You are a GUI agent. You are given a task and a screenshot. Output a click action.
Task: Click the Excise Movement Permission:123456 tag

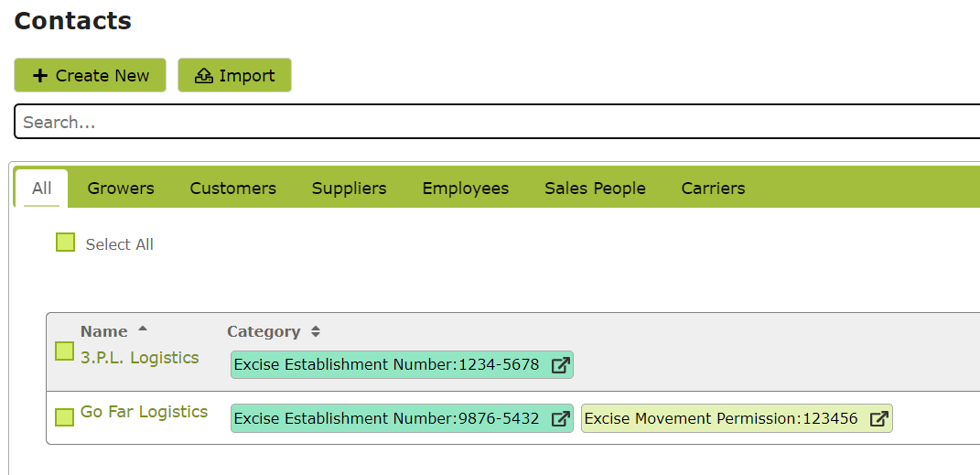[737, 418]
